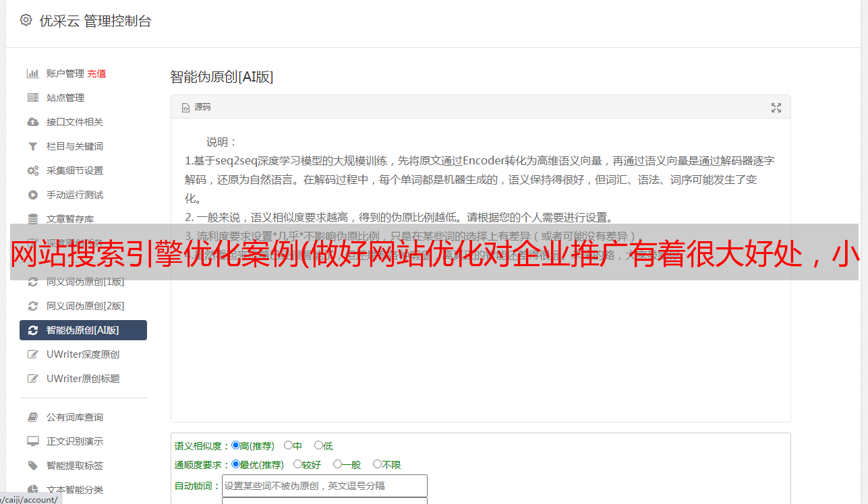Toggle fullscreen editor with the expand icon
868x504 pixels.
[776, 108]
